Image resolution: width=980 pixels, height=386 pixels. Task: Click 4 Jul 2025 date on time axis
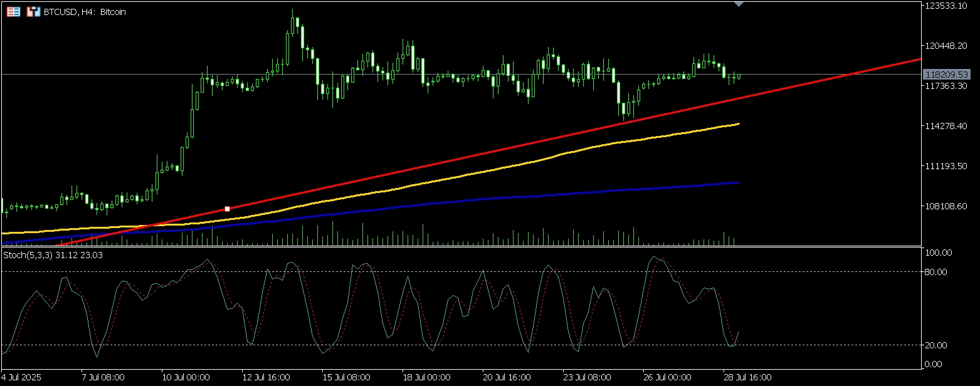point(22,378)
